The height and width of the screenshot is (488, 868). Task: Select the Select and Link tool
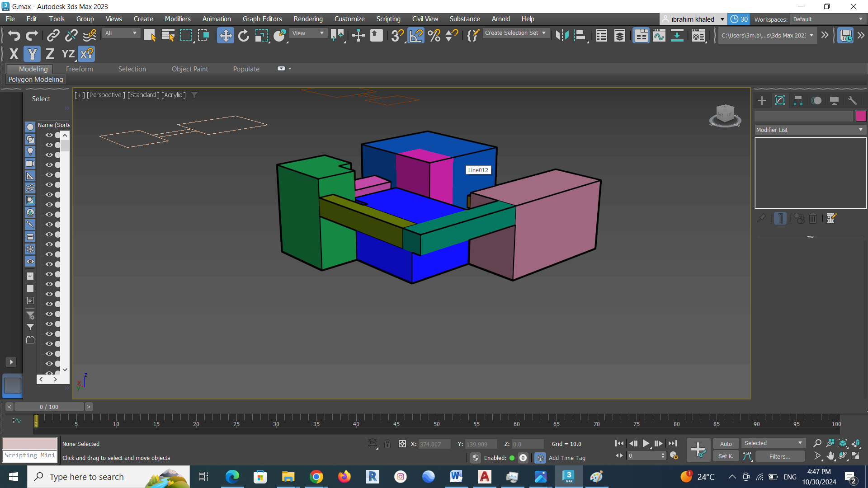pos(53,35)
